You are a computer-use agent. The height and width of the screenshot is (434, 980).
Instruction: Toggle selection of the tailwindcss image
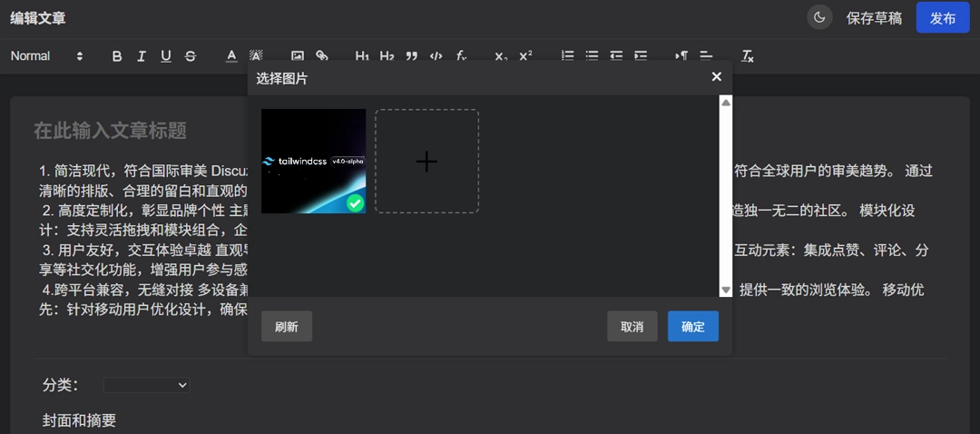click(x=313, y=162)
